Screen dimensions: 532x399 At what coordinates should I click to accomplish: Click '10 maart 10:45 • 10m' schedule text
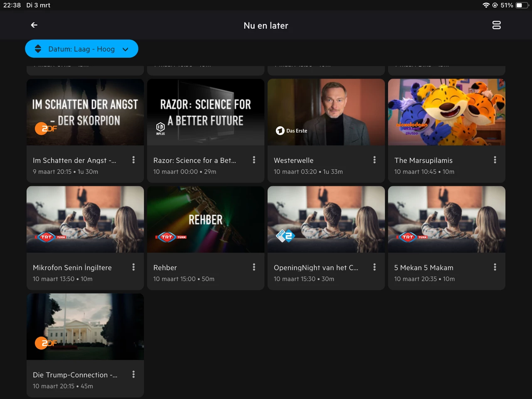(424, 172)
